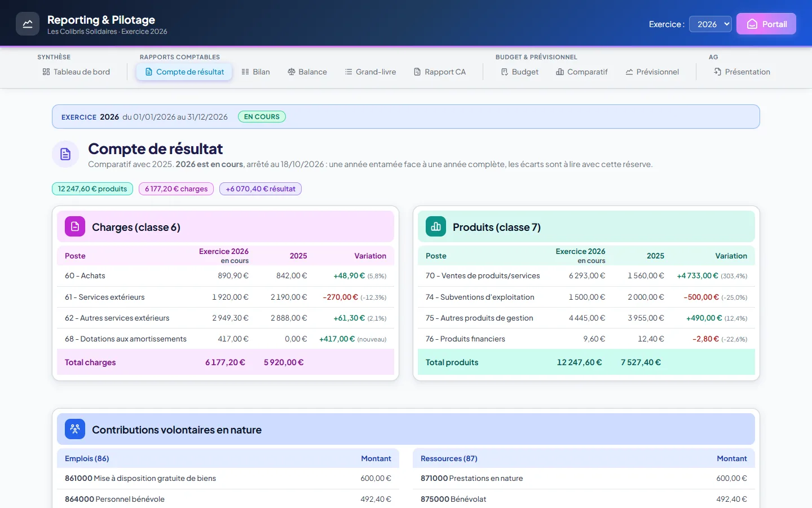Switch to the Bilan report tab

coord(255,72)
